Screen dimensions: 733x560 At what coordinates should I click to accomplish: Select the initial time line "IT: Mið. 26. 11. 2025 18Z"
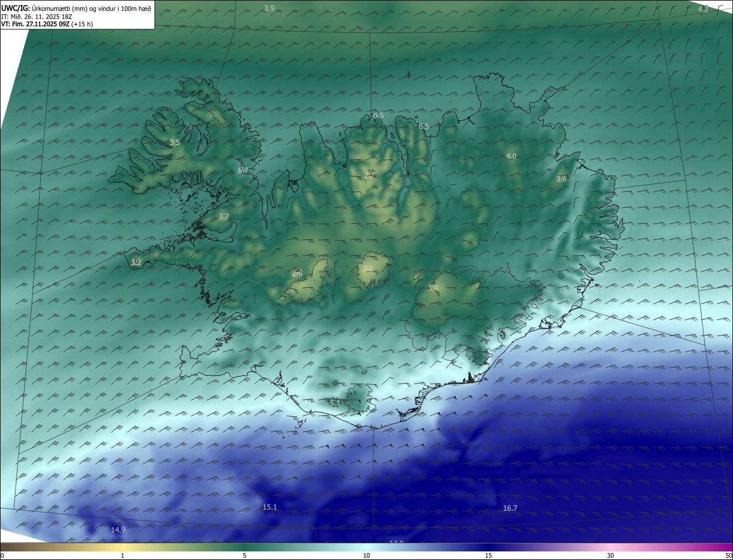pos(36,17)
